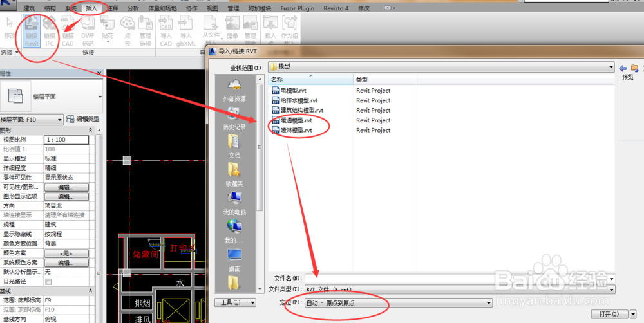Sort by 类型 column header

click(385, 79)
